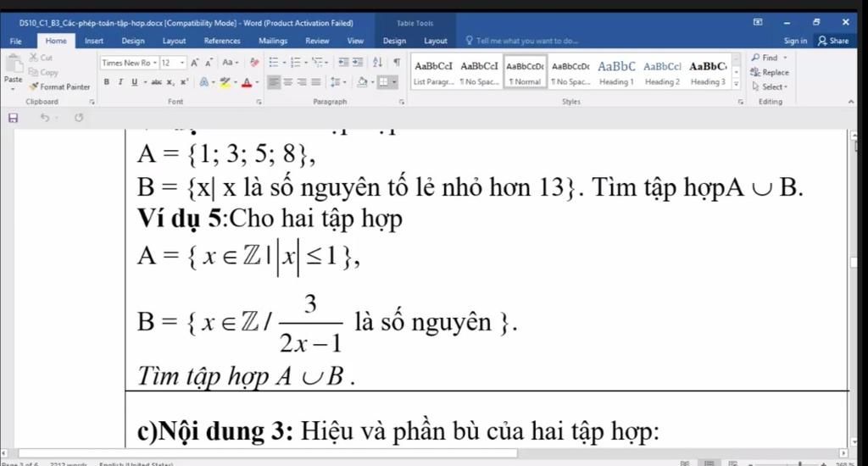
Task: Decrease paragraph indent
Action: [x=343, y=62]
